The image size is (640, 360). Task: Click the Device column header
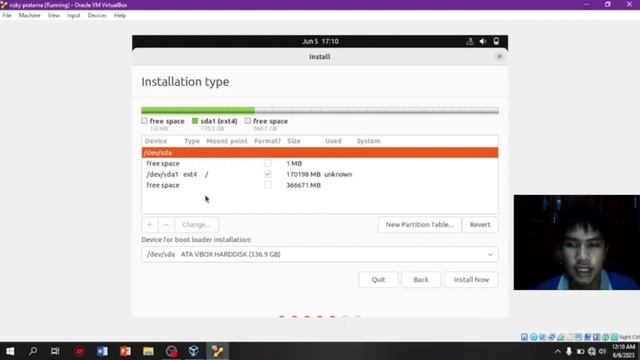[156, 141]
